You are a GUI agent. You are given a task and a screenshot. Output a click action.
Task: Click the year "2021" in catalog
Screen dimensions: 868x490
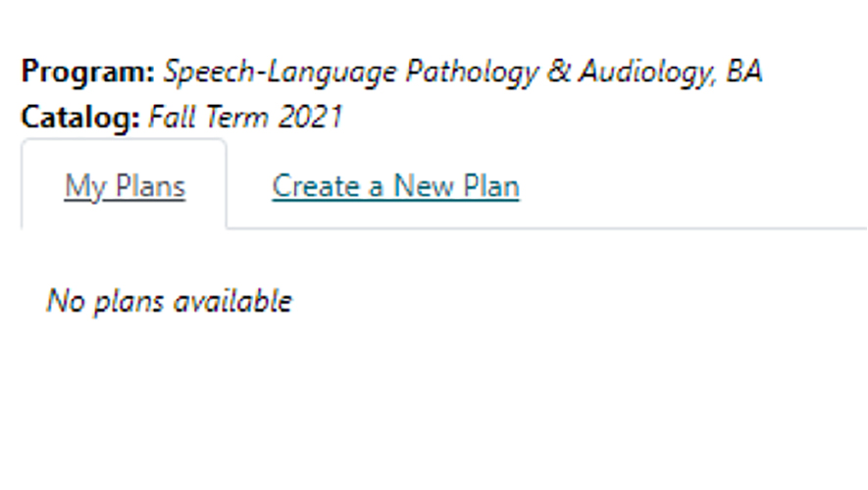point(310,119)
